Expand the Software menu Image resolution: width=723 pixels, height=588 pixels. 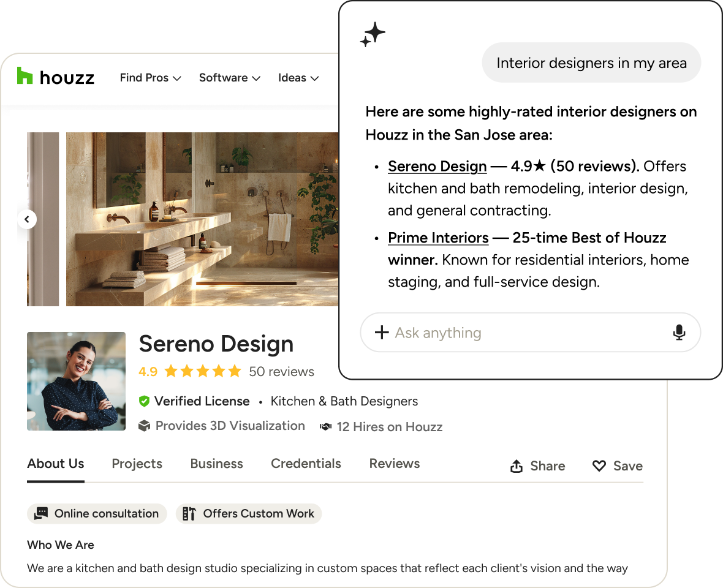pyautogui.click(x=230, y=78)
